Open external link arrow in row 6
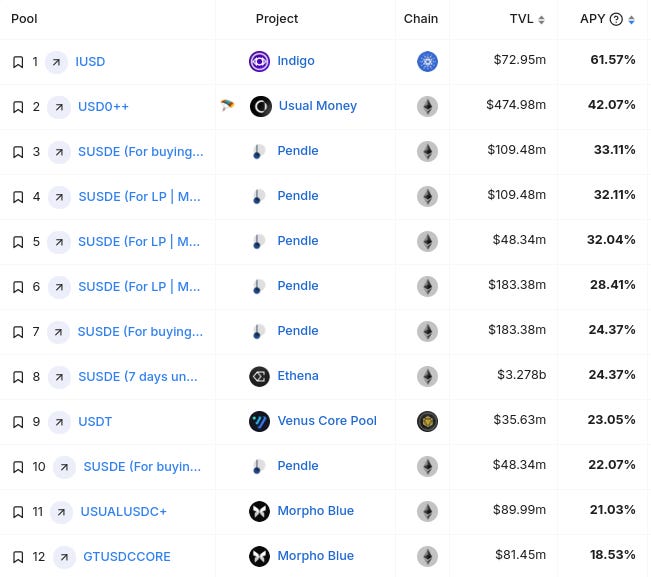 click(x=59, y=287)
